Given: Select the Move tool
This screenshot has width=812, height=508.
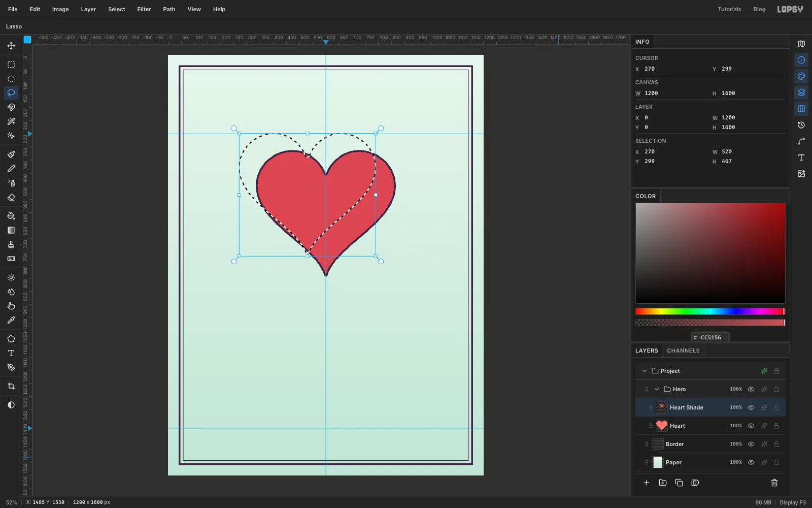Looking at the screenshot, I should tap(11, 46).
